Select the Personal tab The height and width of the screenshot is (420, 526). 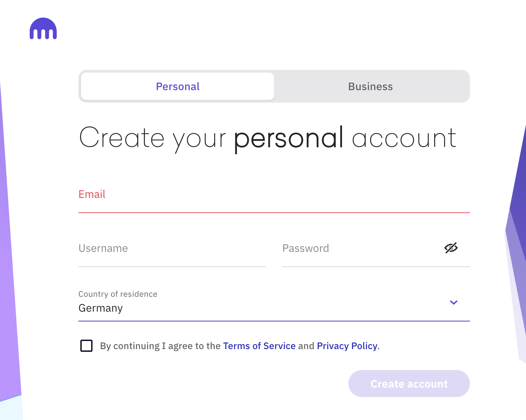(178, 86)
